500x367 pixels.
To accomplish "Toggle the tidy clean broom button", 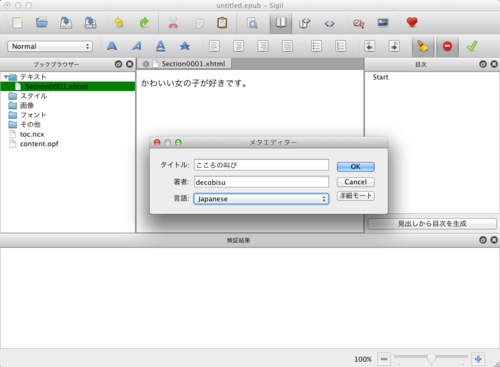I will pos(423,46).
